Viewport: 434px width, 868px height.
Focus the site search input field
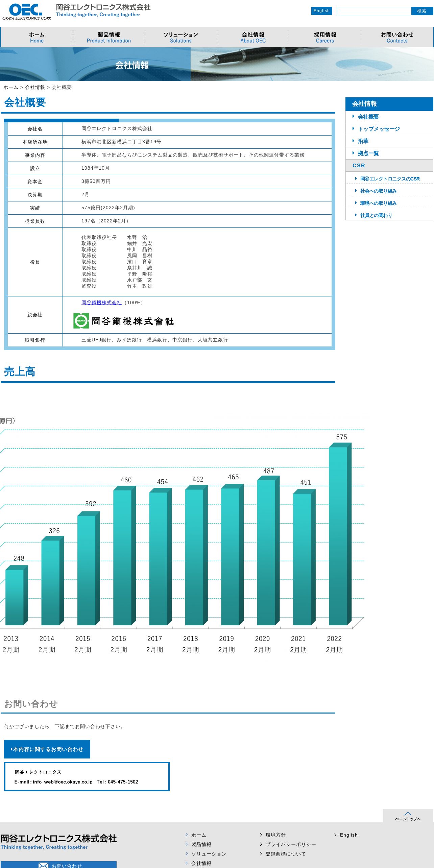coord(374,11)
